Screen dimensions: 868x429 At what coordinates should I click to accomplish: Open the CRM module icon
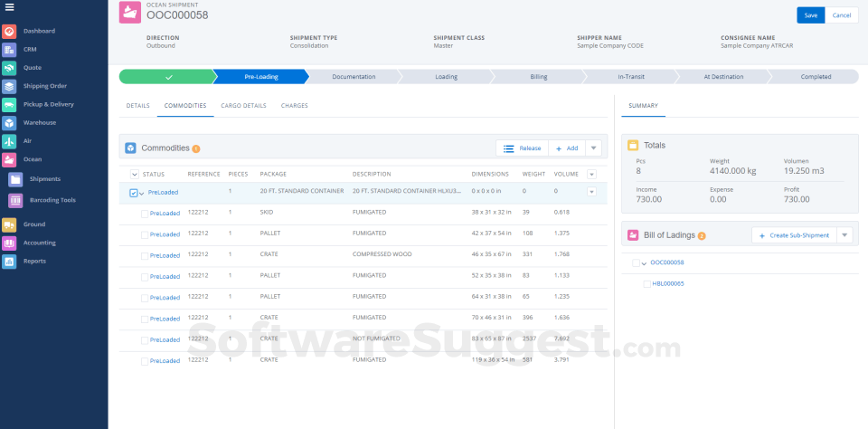tap(9, 49)
